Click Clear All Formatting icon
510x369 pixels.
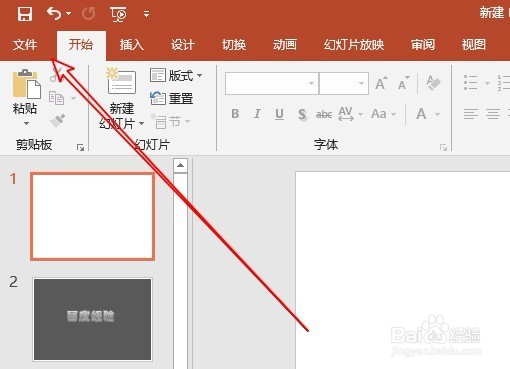point(433,83)
